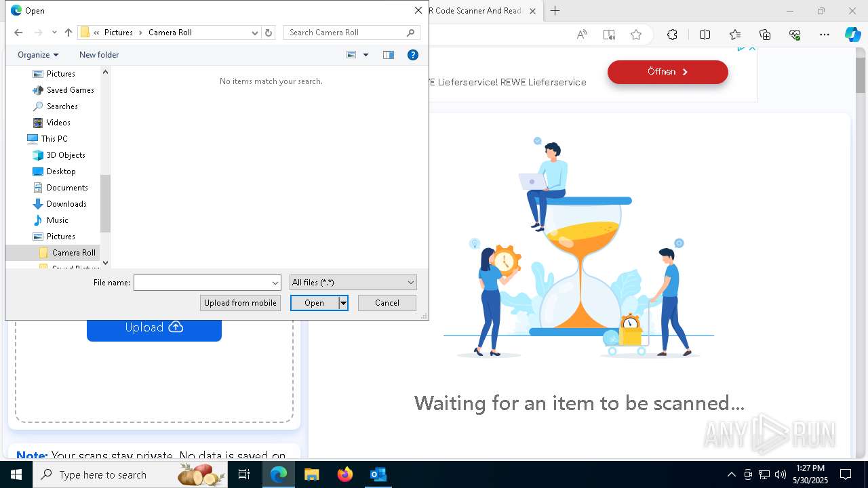This screenshot has height=488, width=868.
Task: Click the taskbar search box
Action: (131, 474)
